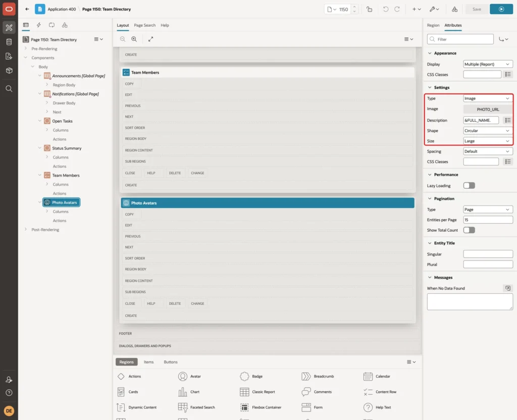Click the disabled Save button
This screenshot has width=517, height=420.
(x=477, y=9)
